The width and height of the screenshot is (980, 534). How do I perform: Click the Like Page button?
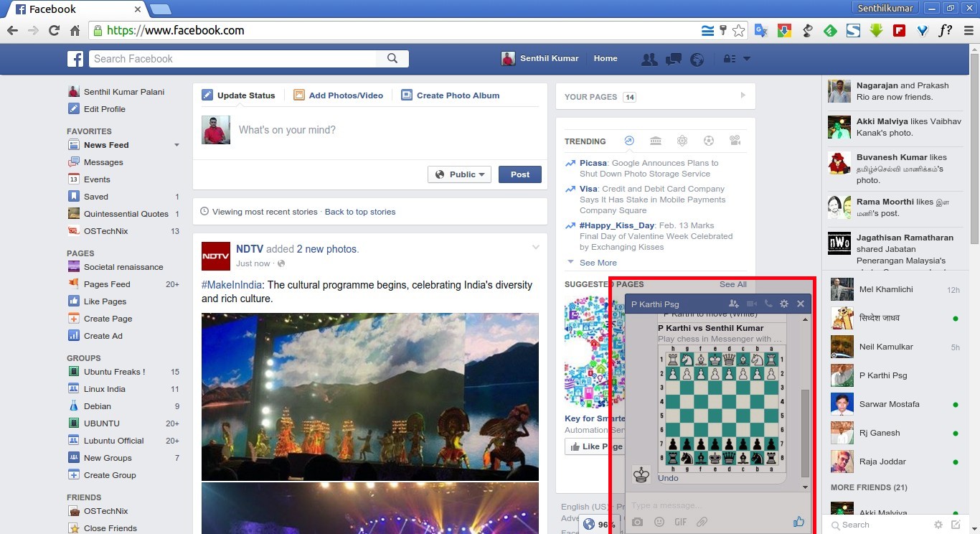(593, 446)
